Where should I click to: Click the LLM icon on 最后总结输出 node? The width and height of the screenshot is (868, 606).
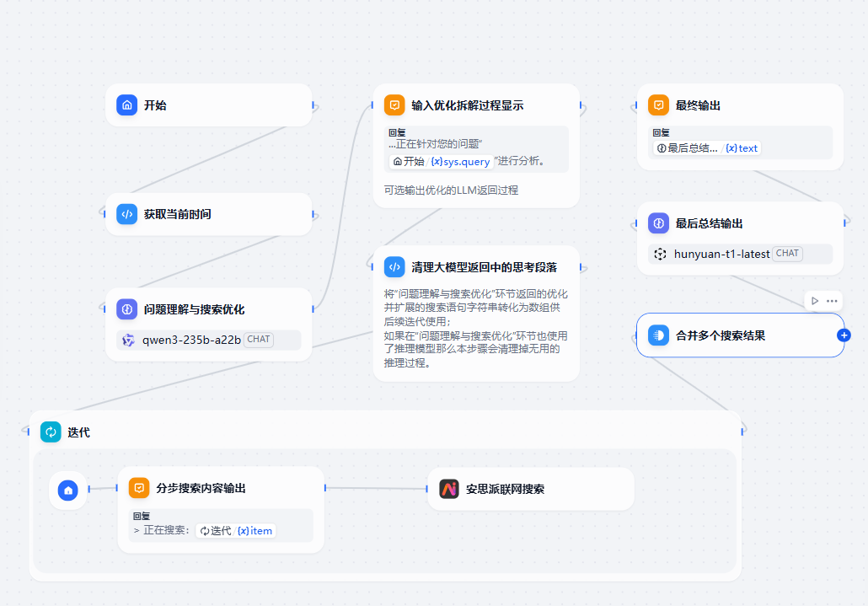(x=658, y=223)
